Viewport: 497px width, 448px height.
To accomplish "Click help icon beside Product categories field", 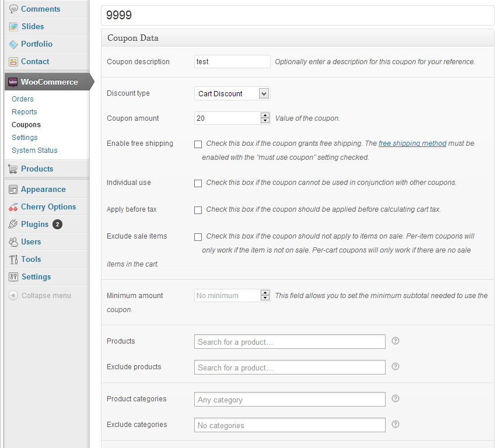I will (x=395, y=398).
